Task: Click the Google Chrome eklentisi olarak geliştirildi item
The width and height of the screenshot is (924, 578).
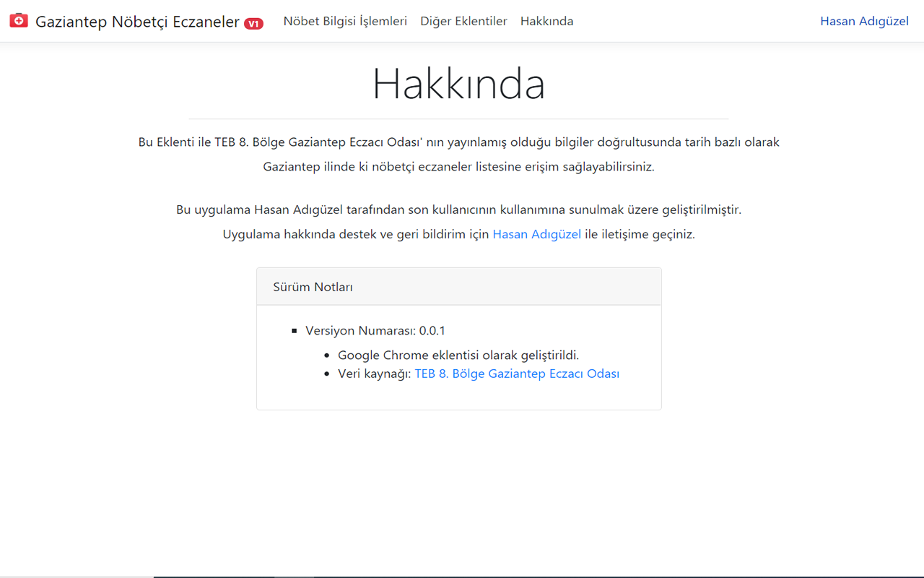Action: point(458,355)
